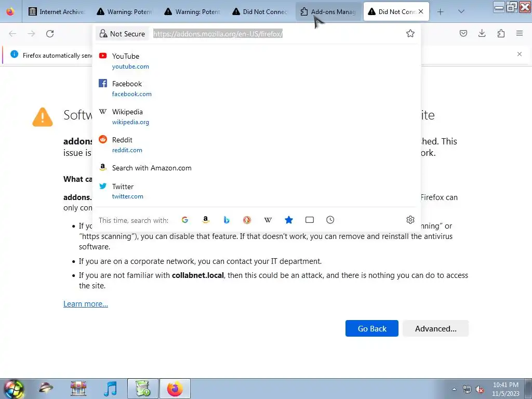Switch to the first Warning: Potential tab

point(125,11)
